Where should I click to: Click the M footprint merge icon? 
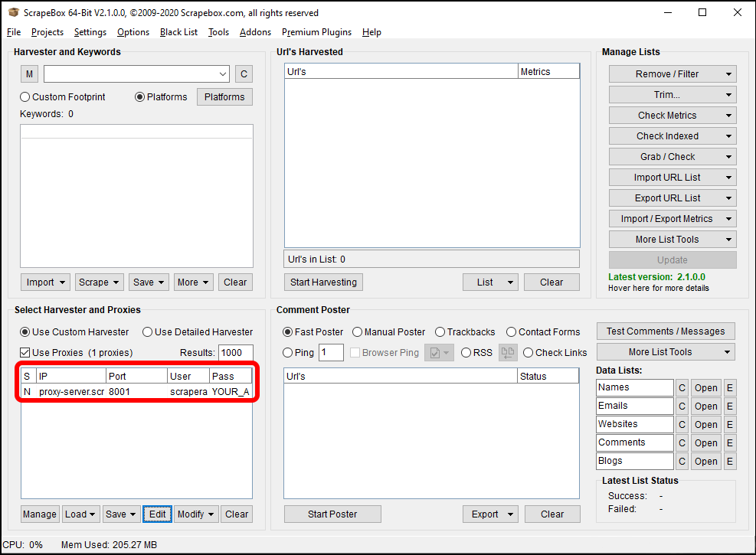click(28, 73)
